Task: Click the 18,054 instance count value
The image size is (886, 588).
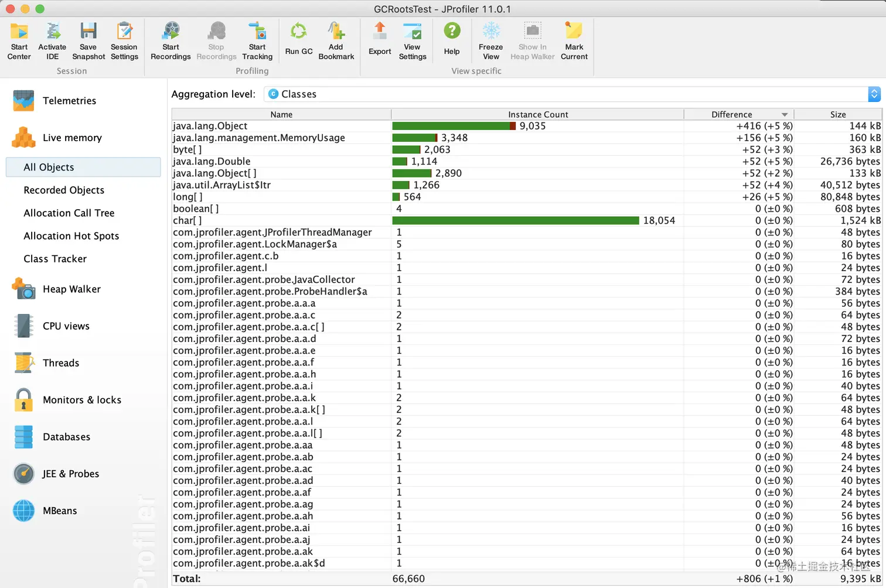Action: point(659,221)
